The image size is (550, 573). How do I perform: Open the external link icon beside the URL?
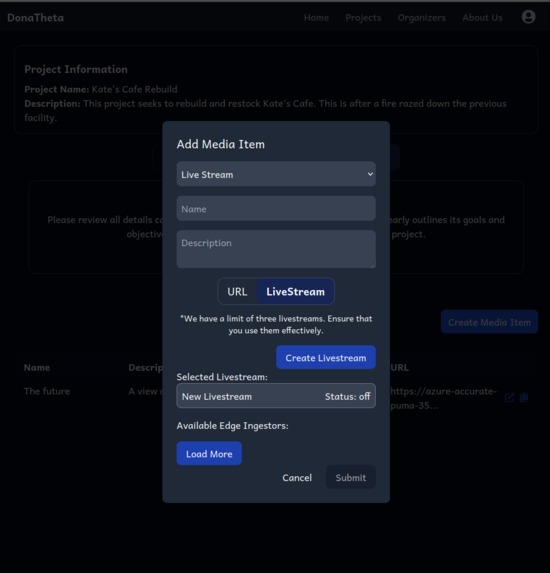(x=509, y=398)
